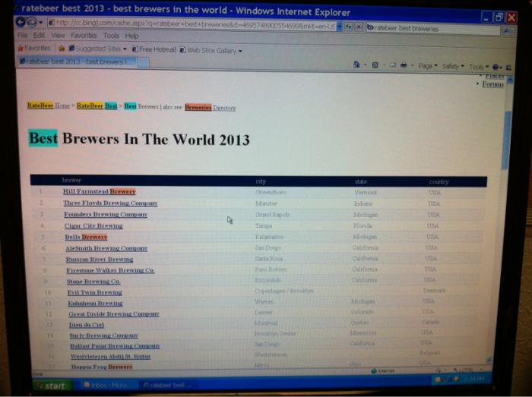Open Suggested Sites dropdown
The height and width of the screenshot is (397, 532).
point(98,49)
